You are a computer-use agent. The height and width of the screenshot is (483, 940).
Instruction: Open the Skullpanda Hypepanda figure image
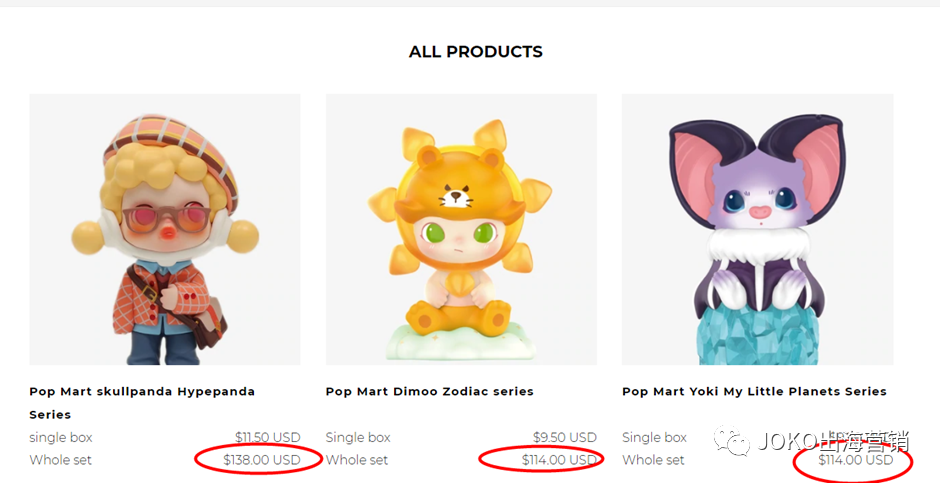point(165,229)
